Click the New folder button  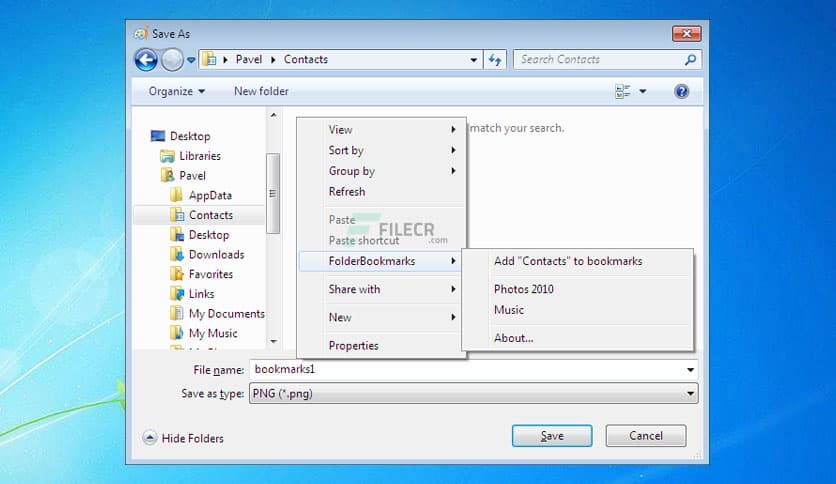click(x=261, y=91)
